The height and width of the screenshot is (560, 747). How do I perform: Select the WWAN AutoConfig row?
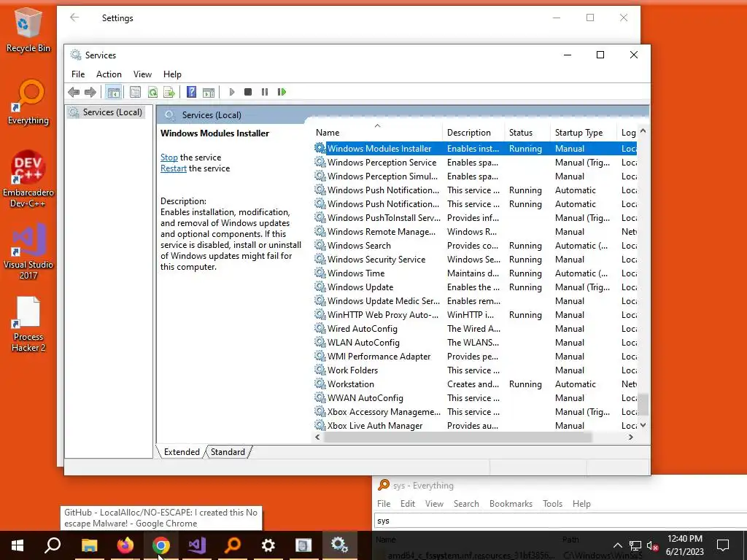[475, 397]
